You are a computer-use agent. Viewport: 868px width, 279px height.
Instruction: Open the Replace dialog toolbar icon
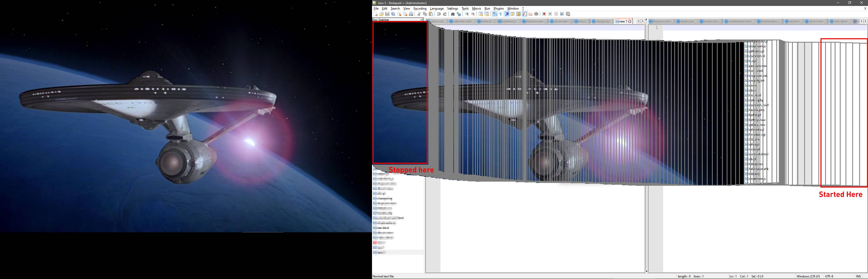pos(459,14)
